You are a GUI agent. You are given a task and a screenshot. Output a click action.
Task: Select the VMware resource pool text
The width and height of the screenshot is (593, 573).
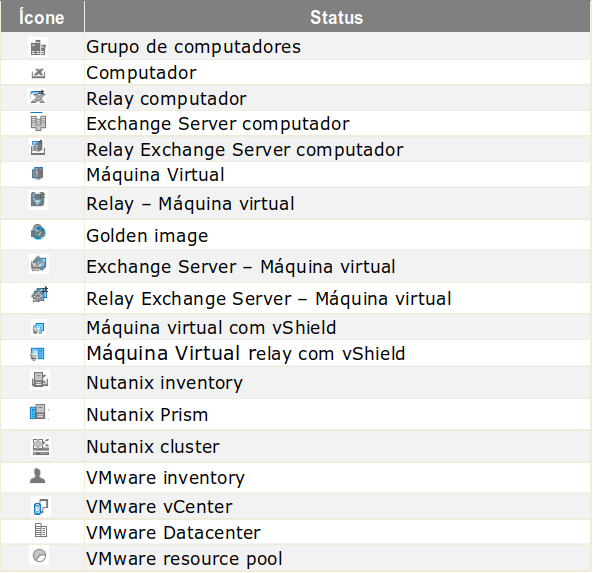pyautogui.click(x=184, y=559)
